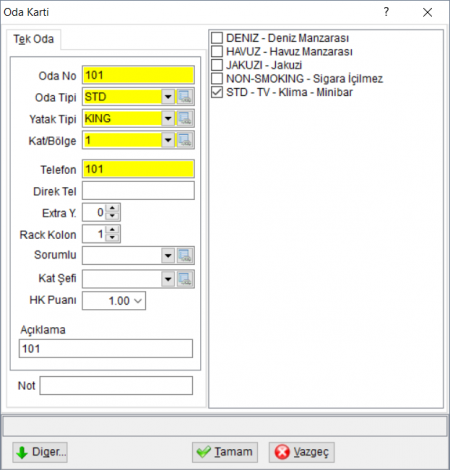This screenshot has width=450, height=470.
Task: Check the JAKUZI - Jakuzi option
Action: 217,65
